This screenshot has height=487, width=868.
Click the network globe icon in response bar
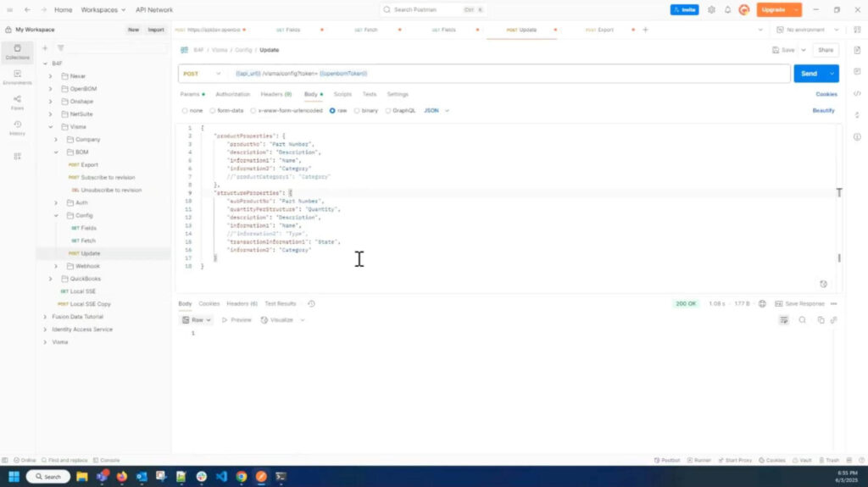point(762,304)
